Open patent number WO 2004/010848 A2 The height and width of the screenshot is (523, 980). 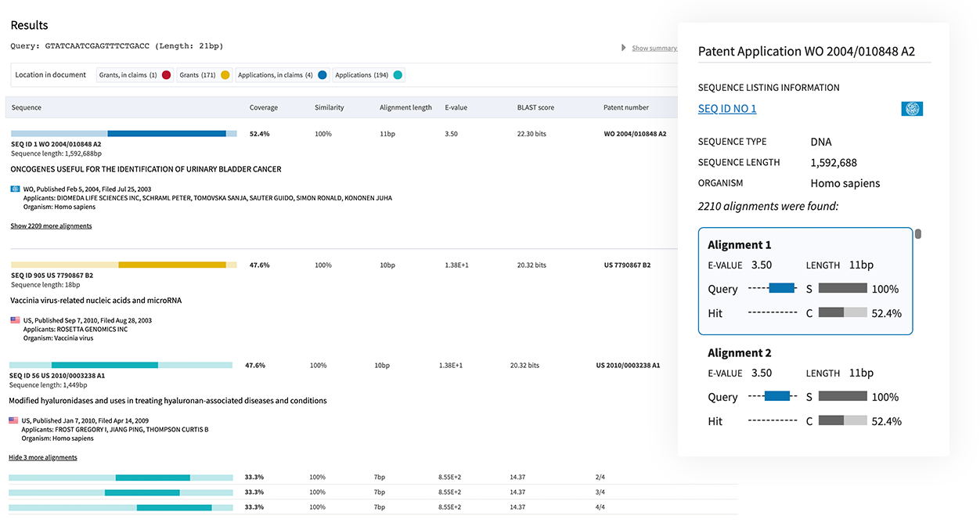(x=635, y=134)
